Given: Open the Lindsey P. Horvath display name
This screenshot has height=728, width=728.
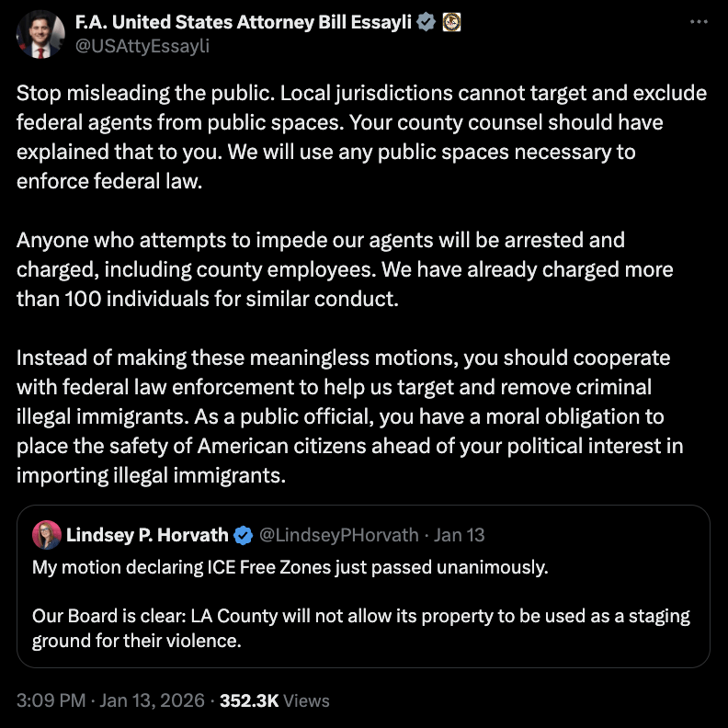Looking at the screenshot, I should point(148,535).
